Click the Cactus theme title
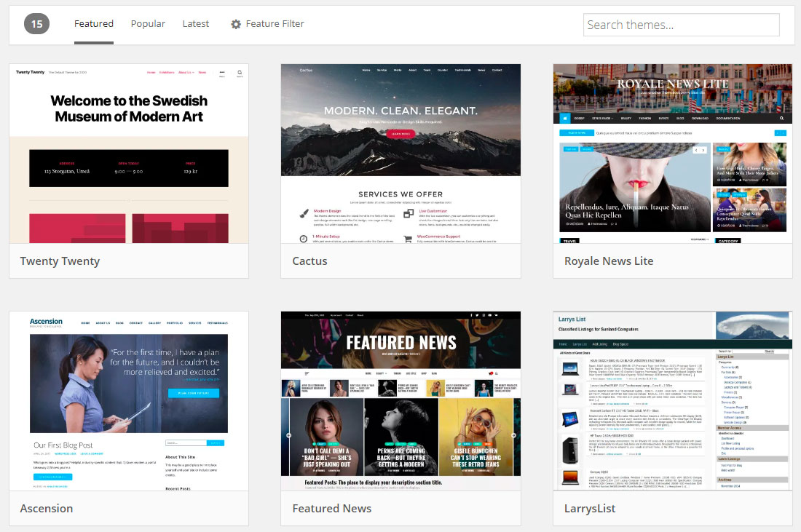Viewport: 801px width, 532px height. pos(309,261)
